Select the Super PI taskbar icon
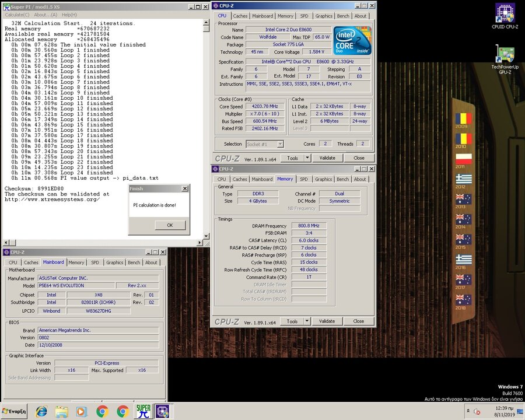Viewport: 525px width, 420px height. (x=143, y=411)
